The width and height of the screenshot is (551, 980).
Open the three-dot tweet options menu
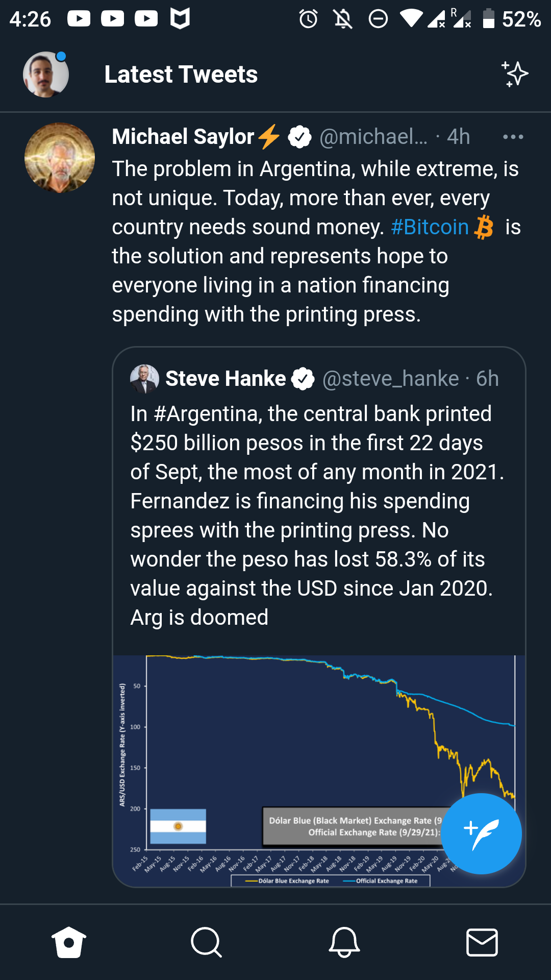[x=513, y=137]
